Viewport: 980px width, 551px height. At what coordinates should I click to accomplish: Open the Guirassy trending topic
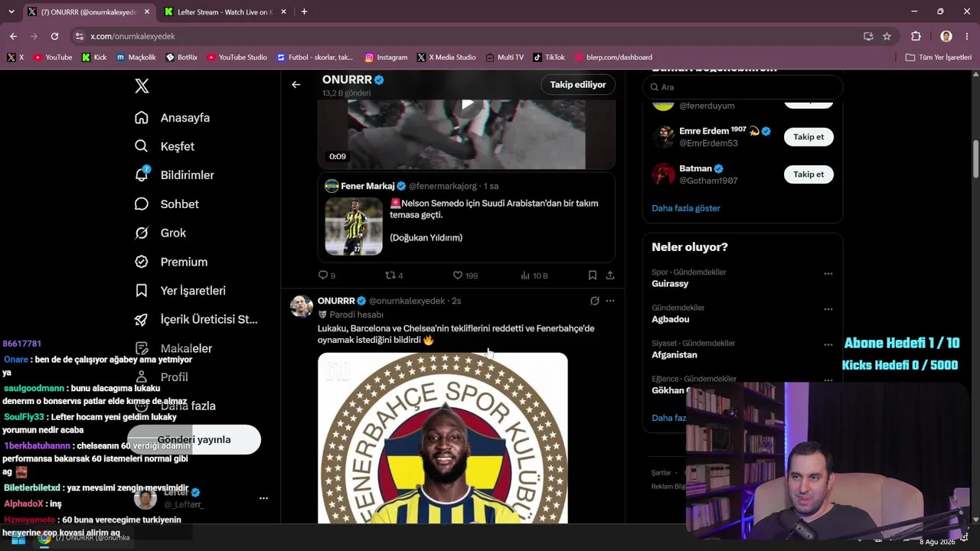pyautogui.click(x=670, y=284)
